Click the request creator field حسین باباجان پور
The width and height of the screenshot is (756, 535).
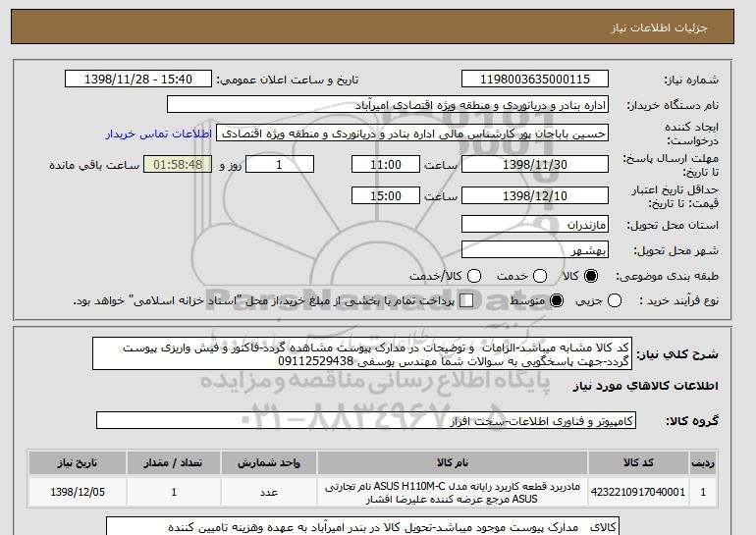tap(412, 134)
